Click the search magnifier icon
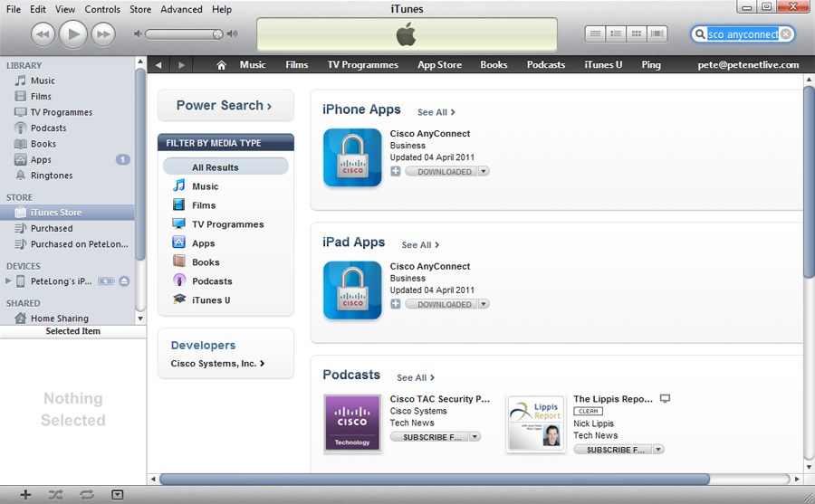 (700, 34)
